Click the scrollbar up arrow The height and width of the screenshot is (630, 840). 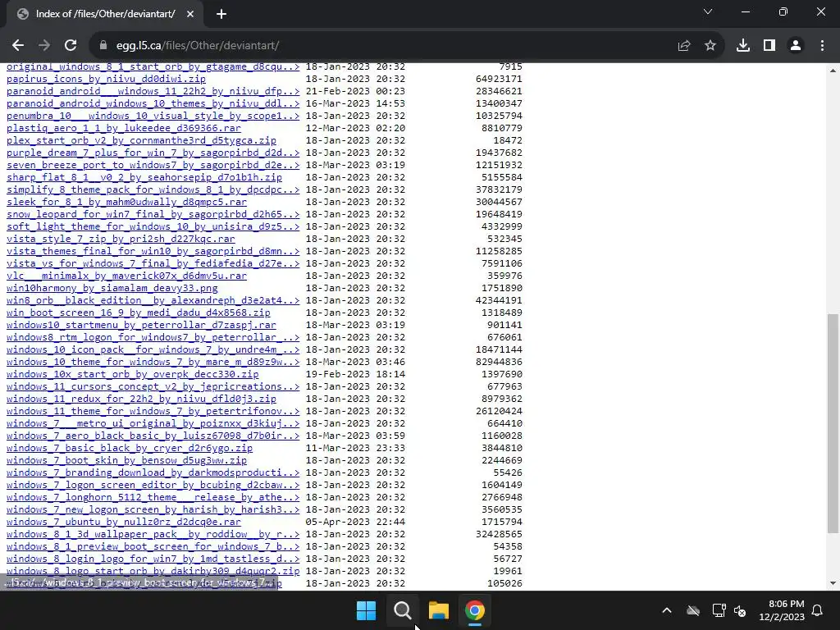coord(833,71)
